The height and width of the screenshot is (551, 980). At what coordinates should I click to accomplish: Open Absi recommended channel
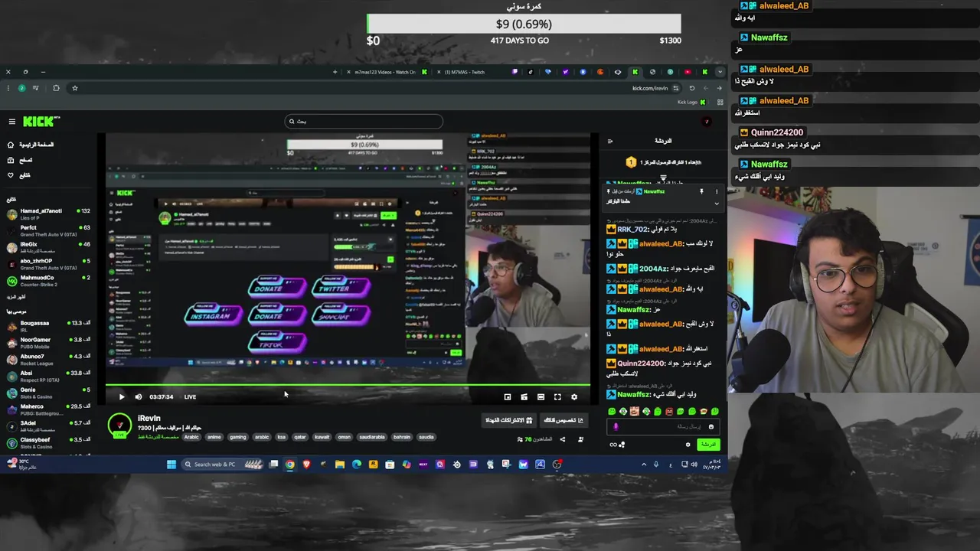pos(49,376)
